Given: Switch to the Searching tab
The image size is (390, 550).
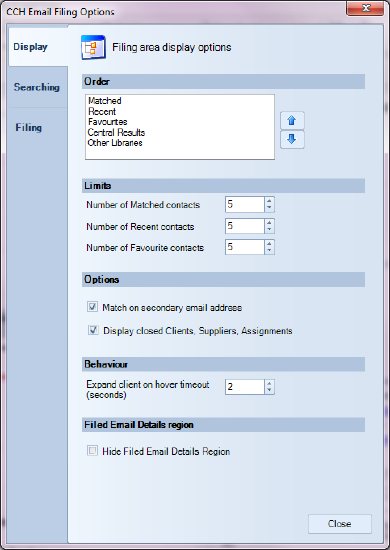Looking at the screenshot, I should pos(37,87).
